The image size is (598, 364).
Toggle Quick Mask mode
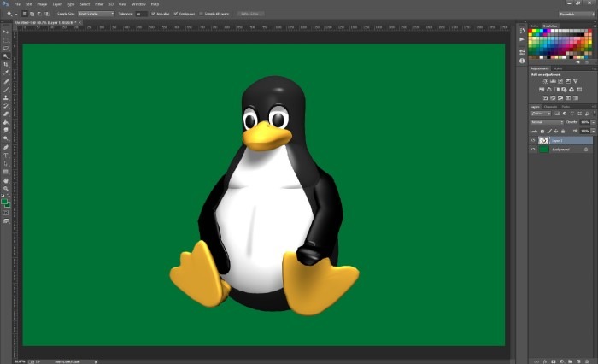tap(6, 213)
